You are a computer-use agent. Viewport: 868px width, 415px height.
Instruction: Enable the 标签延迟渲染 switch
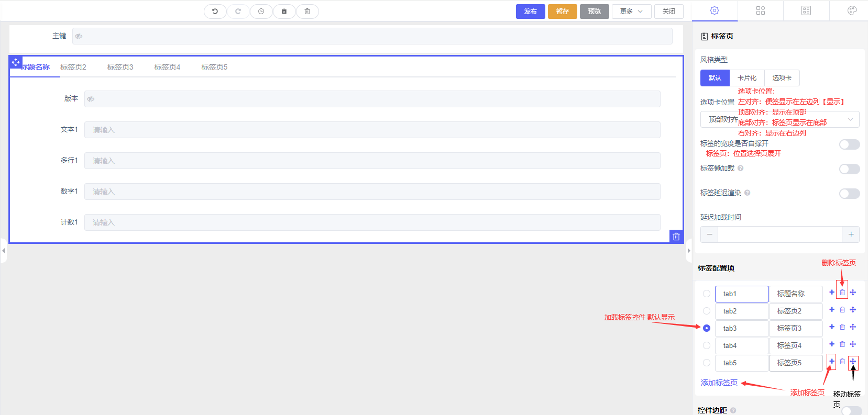pyautogui.click(x=849, y=194)
